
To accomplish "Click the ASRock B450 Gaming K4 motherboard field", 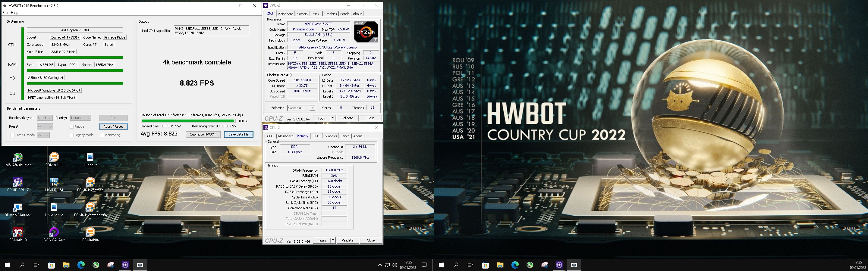I will [46, 78].
